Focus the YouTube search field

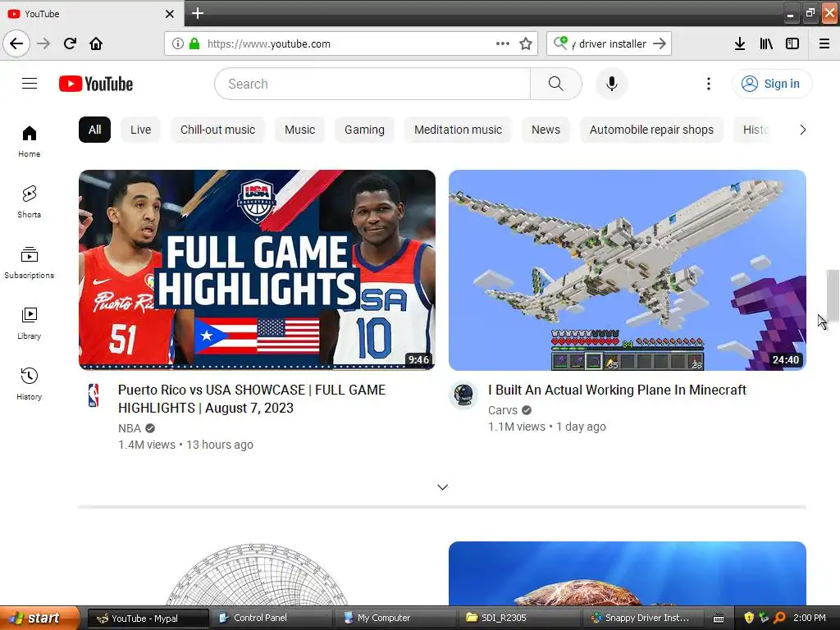(x=372, y=84)
